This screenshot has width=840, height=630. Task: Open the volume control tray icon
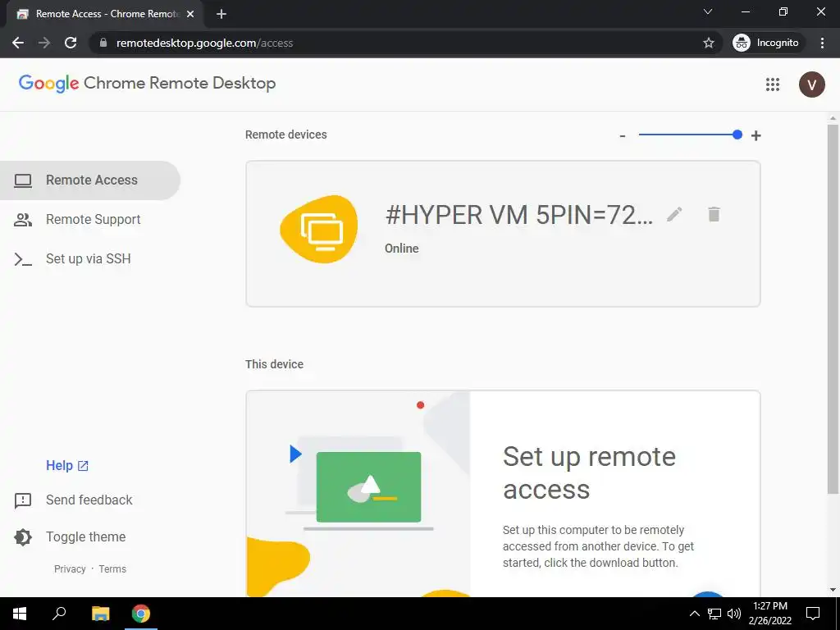(734, 614)
